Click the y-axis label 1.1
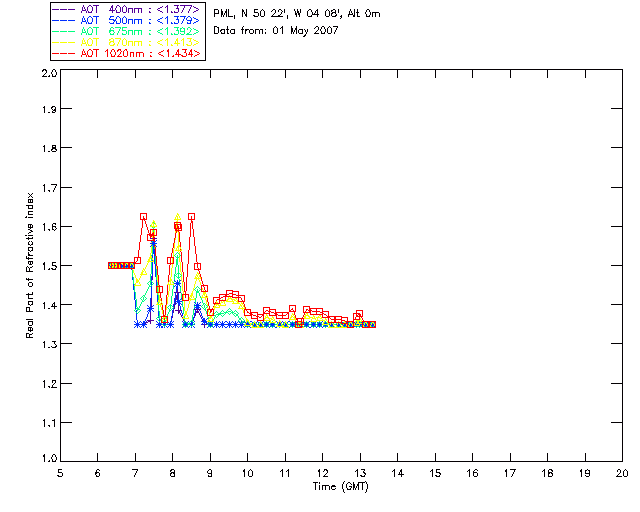The width and height of the screenshot is (640, 512). pyautogui.click(x=49, y=423)
